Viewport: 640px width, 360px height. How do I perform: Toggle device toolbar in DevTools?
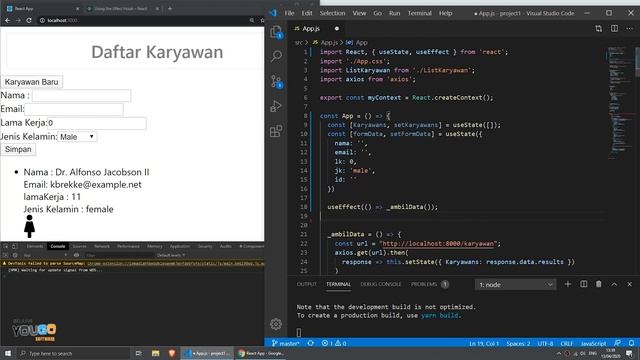point(15,246)
